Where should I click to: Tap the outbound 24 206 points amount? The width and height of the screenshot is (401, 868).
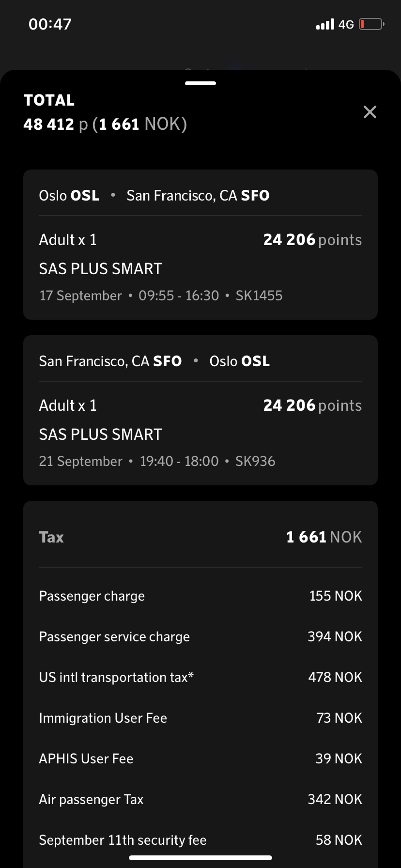[312, 240]
